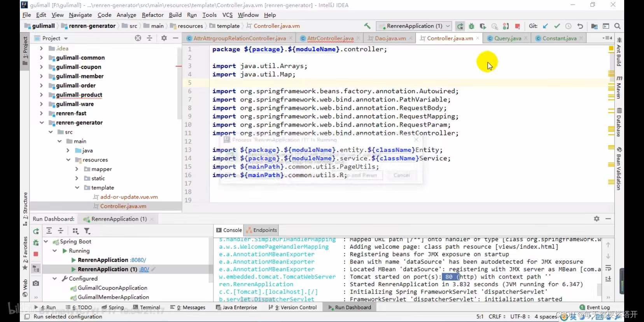Open 9: Version Control tool window
The image size is (644, 322).
click(x=293, y=307)
